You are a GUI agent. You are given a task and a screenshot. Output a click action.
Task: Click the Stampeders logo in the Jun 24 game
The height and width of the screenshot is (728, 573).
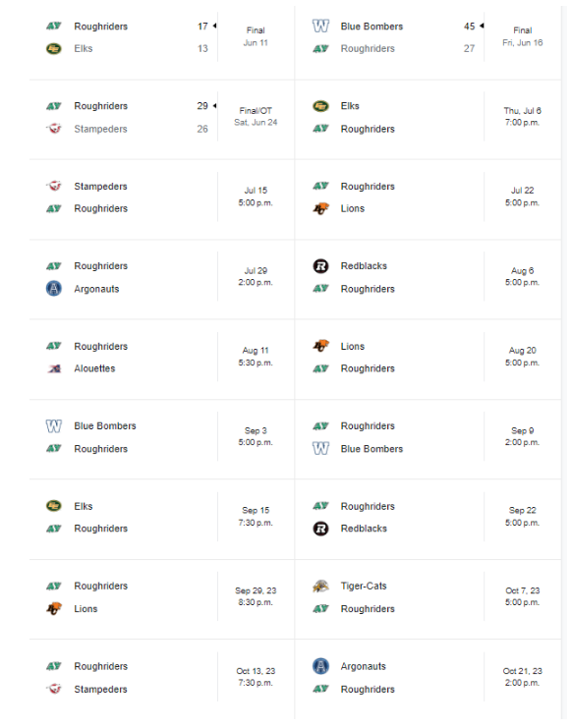(54, 129)
